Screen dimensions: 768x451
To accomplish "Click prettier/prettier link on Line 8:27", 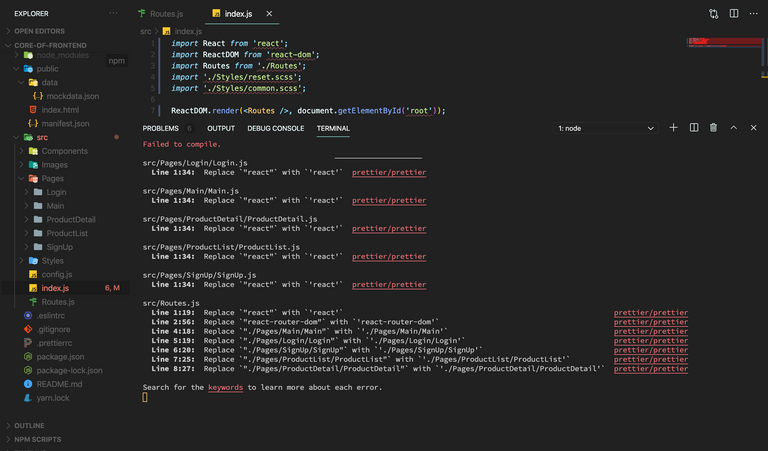I will (x=650, y=369).
